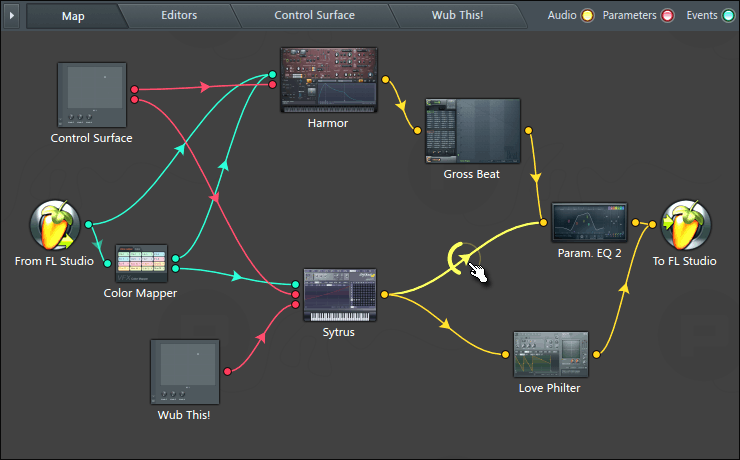
Task: Click Gross Beat's audio input port
Action: point(417,131)
